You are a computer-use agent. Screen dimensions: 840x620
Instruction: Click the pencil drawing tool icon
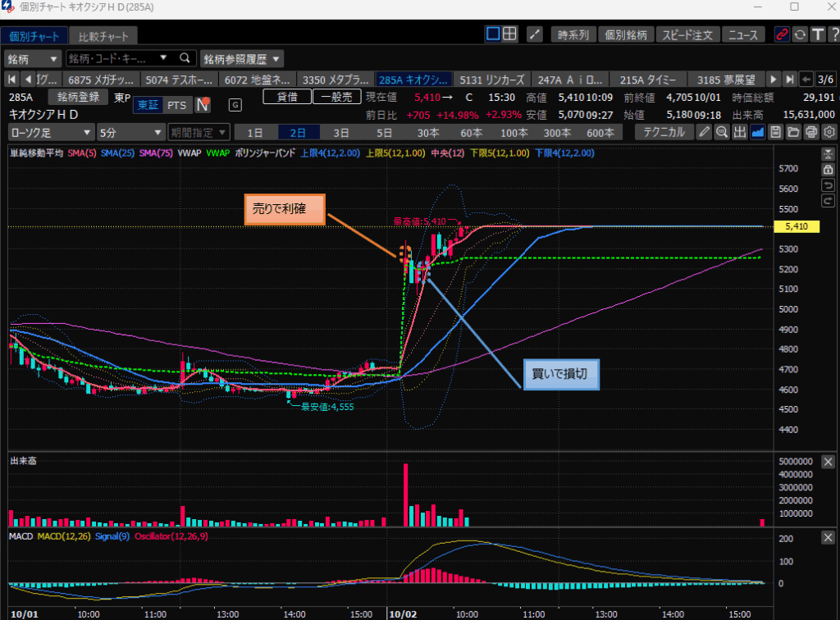(x=705, y=132)
